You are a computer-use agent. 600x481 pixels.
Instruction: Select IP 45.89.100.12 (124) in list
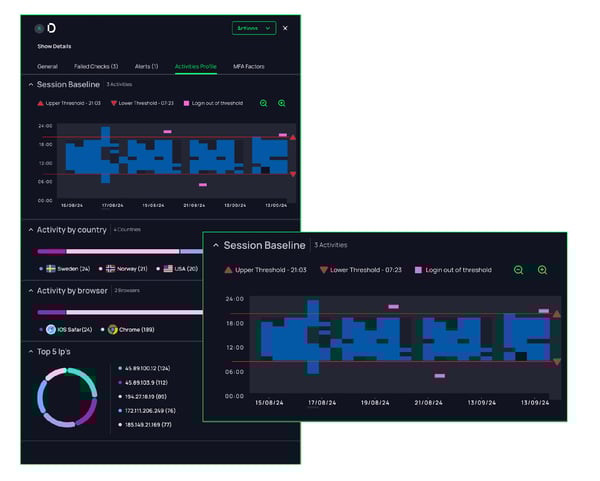[x=147, y=368]
